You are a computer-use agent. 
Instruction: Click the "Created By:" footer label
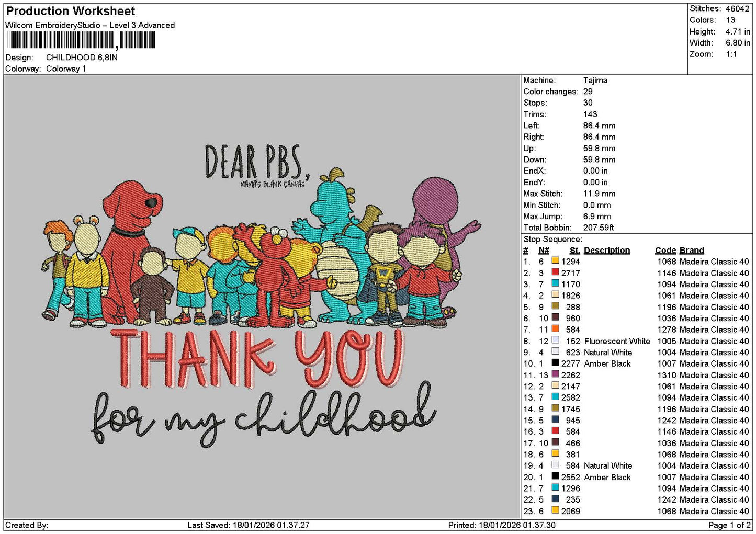coord(27,525)
